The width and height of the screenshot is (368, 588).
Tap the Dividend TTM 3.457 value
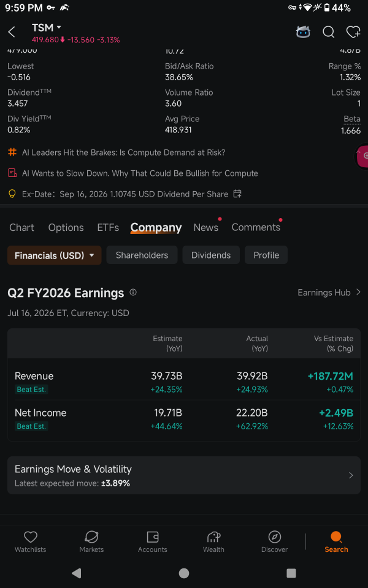18,104
